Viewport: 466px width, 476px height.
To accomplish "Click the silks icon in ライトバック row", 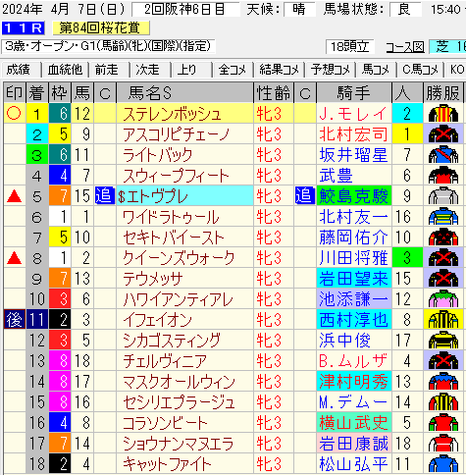I will coord(443,155).
